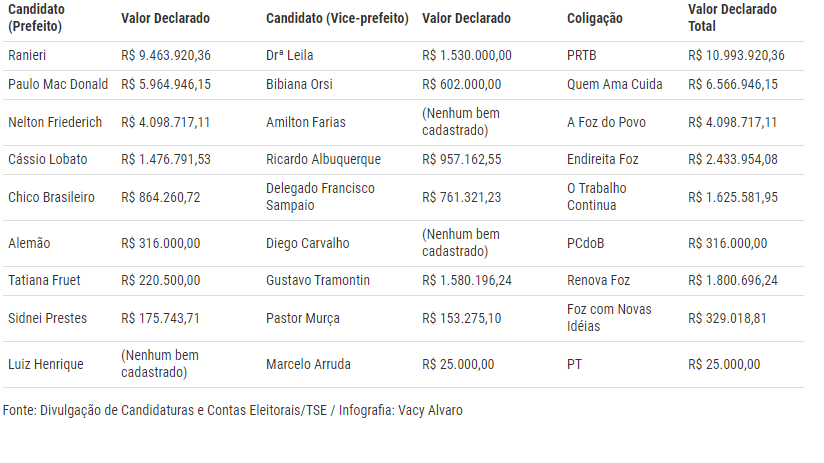Image resolution: width=824 pixels, height=463 pixels.
Task: Click the PCdoB coalition cell
Action: point(585,243)
